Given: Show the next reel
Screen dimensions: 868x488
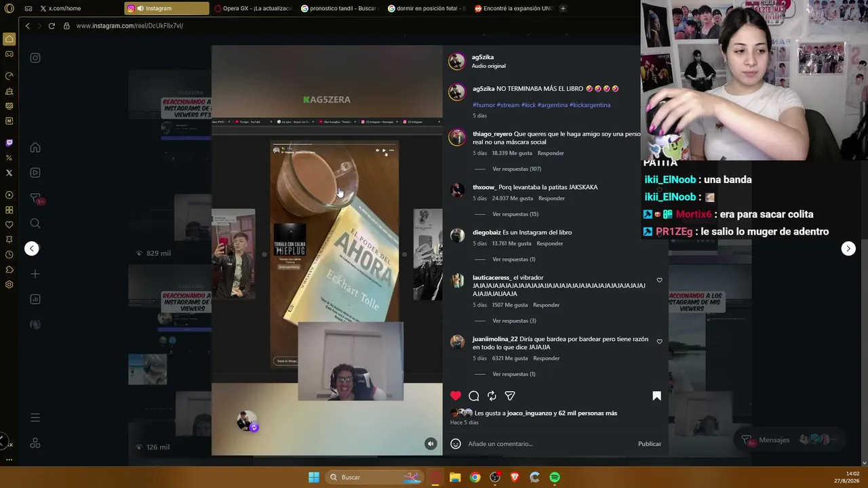Looking at the screenshot, I should (x=848, y=249).
